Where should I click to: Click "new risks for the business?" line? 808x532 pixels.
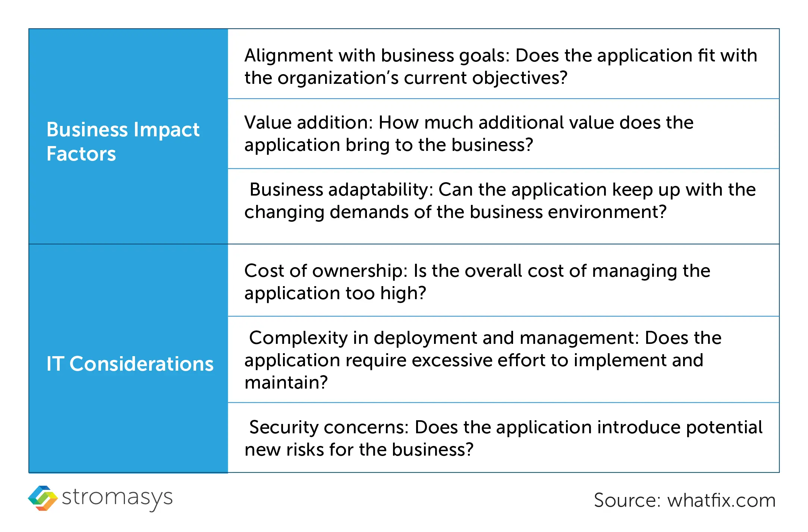tap(359, 450)
